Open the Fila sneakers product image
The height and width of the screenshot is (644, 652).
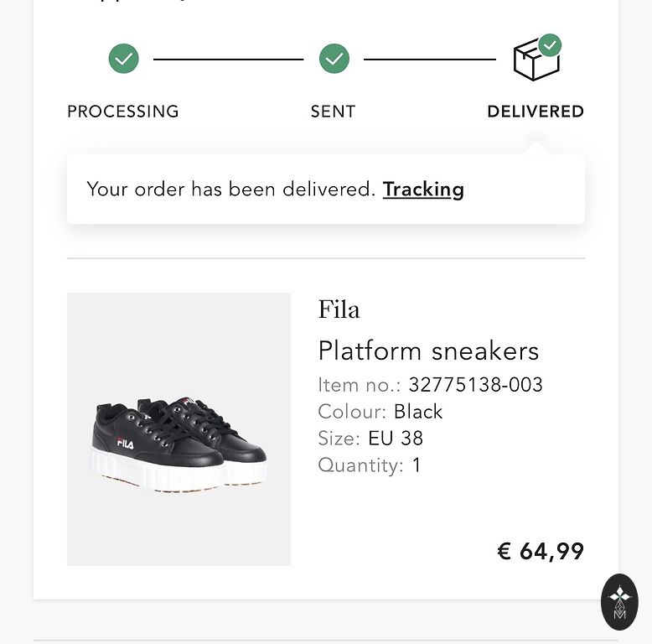pos(179,428)
